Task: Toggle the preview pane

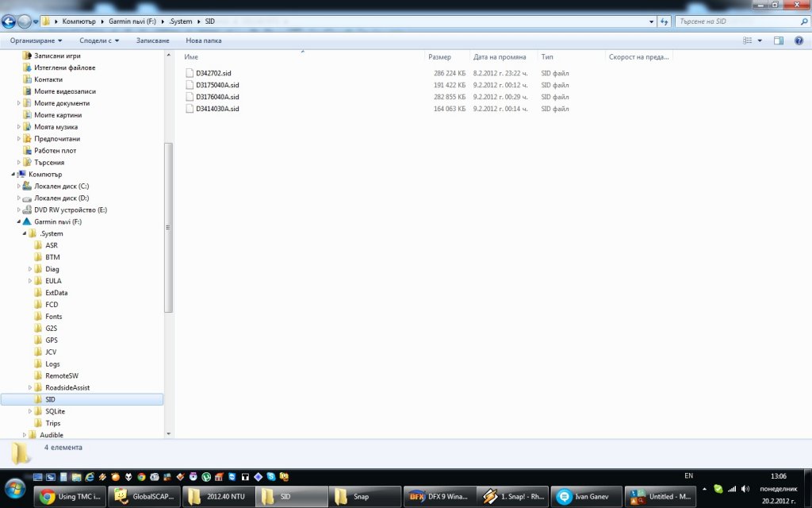Action: 779,40
